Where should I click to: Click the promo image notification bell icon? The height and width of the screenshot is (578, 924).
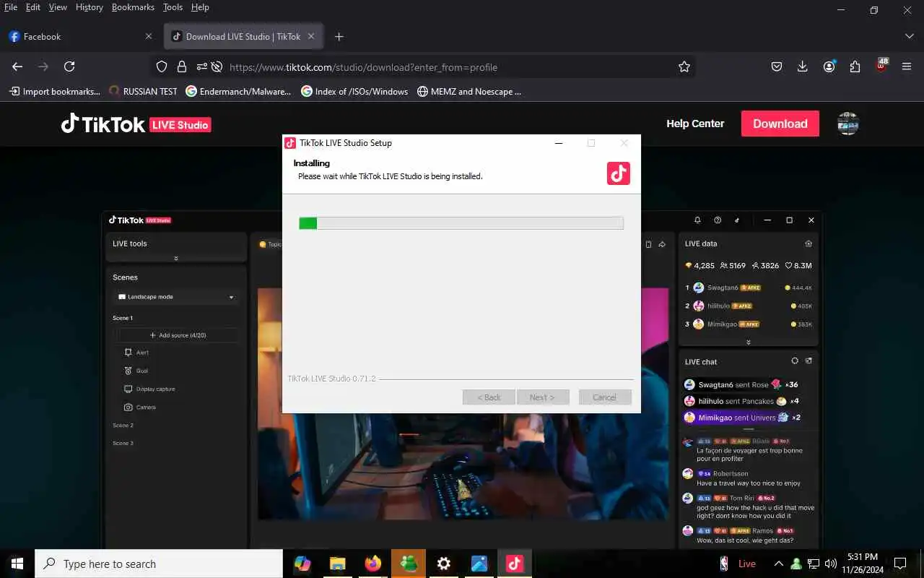697,220
